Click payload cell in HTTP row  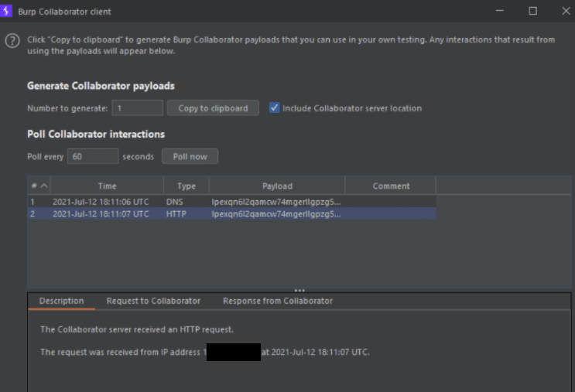pyautogui.click(x=276, y=214)
